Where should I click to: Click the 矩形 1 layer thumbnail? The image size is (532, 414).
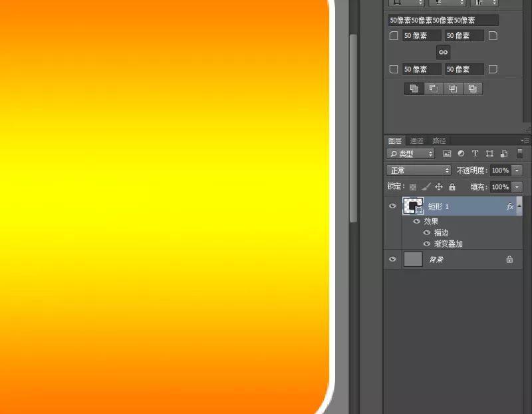(x=413, y=206)
